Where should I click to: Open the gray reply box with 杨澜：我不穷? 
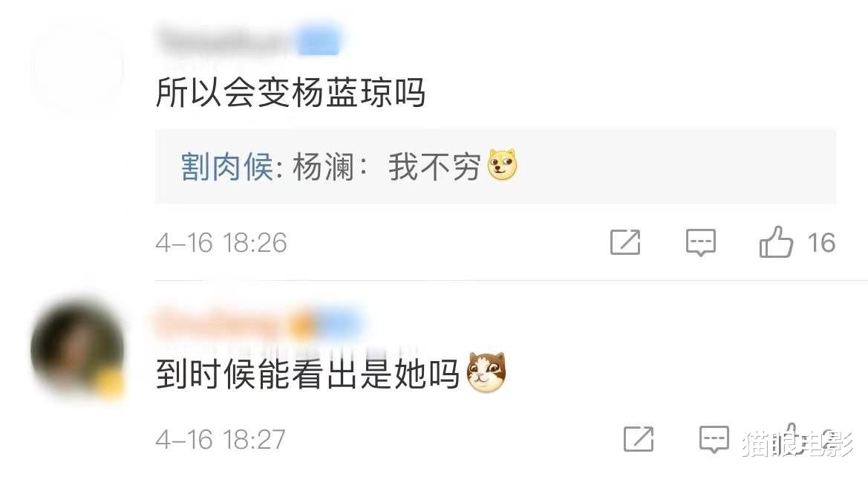[x=495, y=166]
